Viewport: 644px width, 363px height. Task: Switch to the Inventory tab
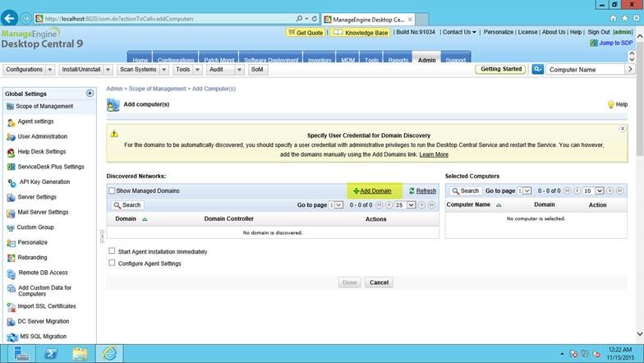[x=320, y=58]
